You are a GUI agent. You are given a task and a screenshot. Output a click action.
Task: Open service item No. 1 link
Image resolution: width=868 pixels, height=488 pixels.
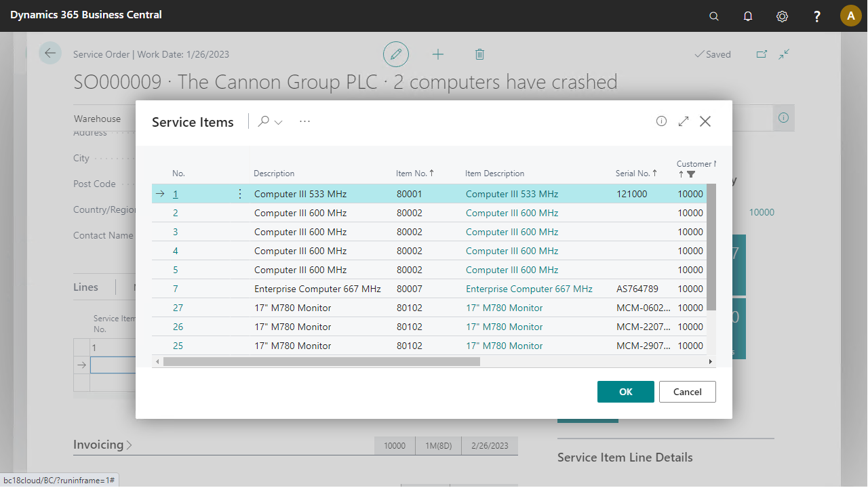pyautogui.click(x=175, y=194)
